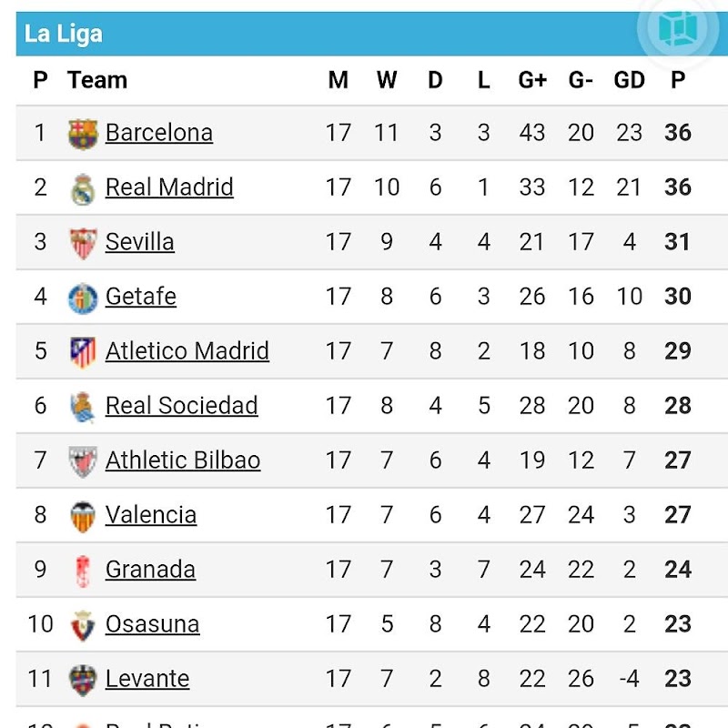Screen dimensions: 728x728
Task: Click the Getafe club crest icon
Action: click(83, 298)
